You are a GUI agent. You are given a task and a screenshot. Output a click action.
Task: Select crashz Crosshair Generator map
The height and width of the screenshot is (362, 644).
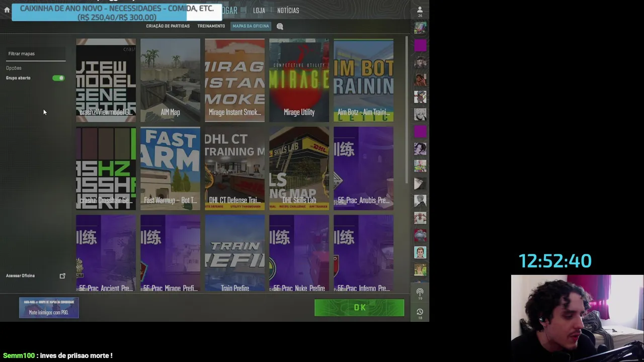(106, 168)
